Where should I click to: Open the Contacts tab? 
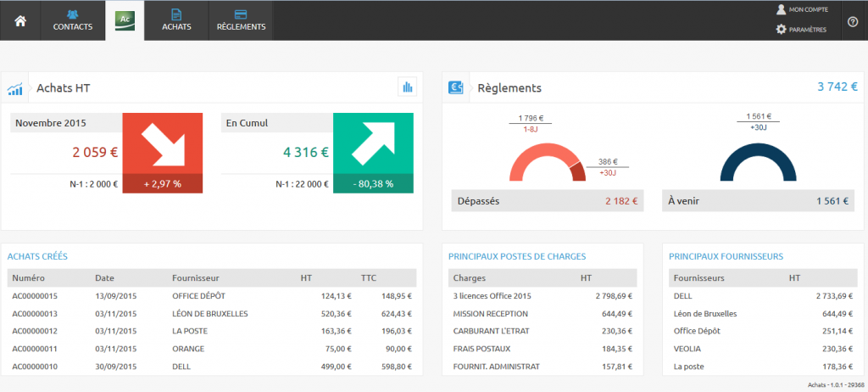(x=73, y=20)
